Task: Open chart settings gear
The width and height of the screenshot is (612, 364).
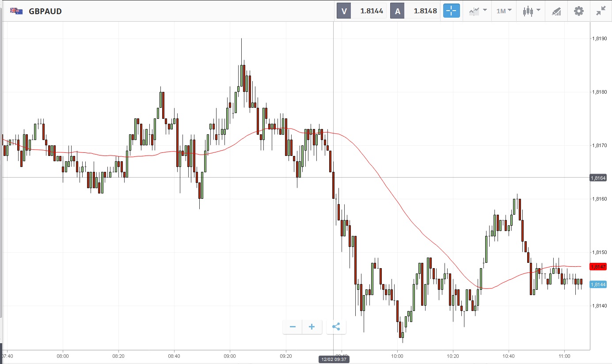Action: click(578, 11)
